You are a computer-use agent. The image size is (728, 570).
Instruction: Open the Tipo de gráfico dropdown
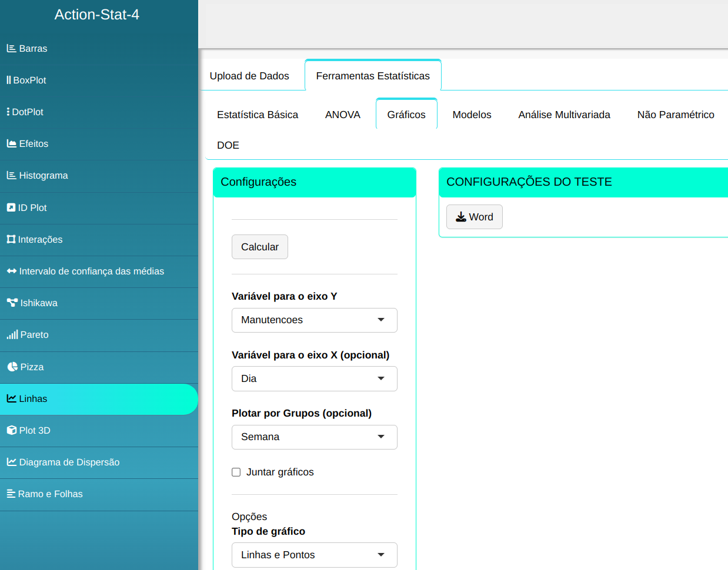click(314, 555)
